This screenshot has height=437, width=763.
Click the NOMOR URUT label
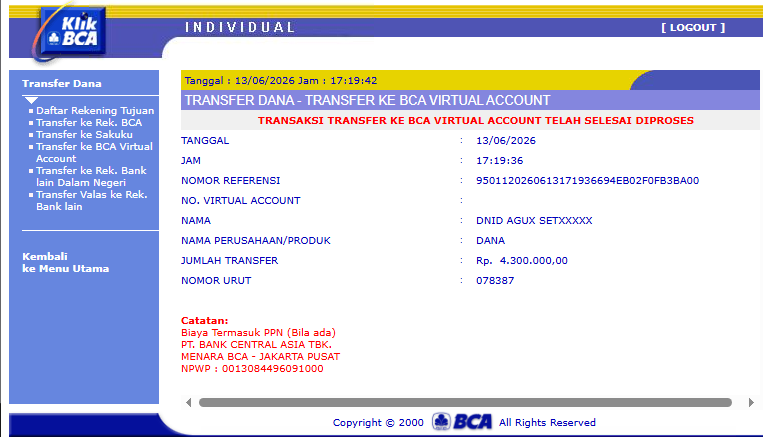point(216,280)
